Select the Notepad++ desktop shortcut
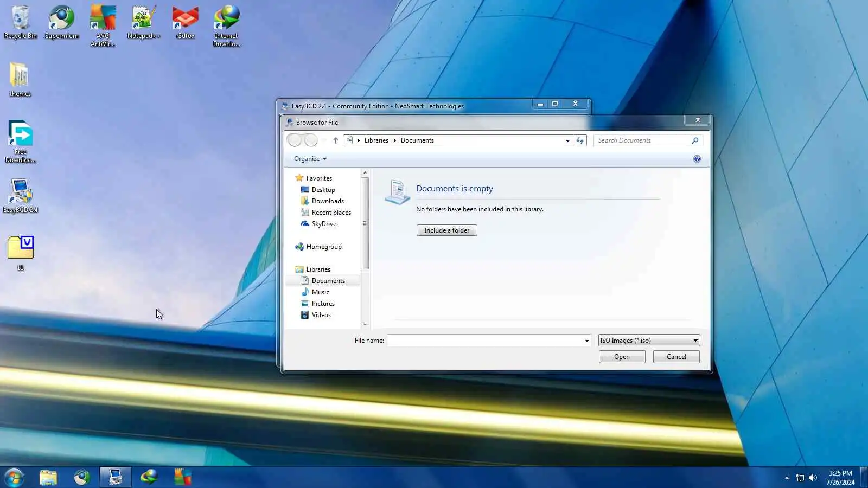 tap(144, 22)
